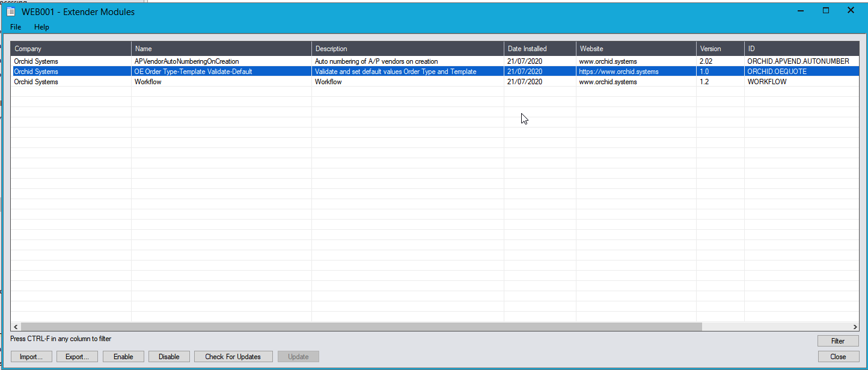The width and height of the screenshot is (868, 370).
Task: Click the horizontal scrollbar thumb
Action: pos(361,327)
